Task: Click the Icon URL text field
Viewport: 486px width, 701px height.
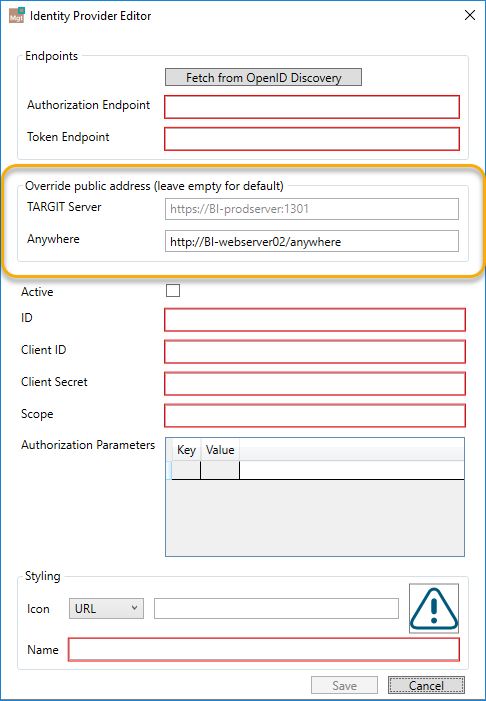Action: pyautogui.click(x=276, y=608)
